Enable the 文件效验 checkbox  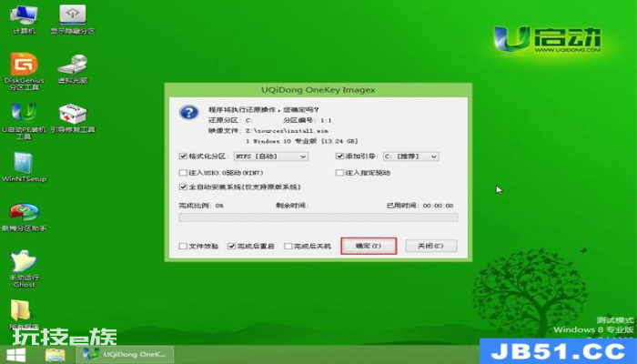(183, 246)
